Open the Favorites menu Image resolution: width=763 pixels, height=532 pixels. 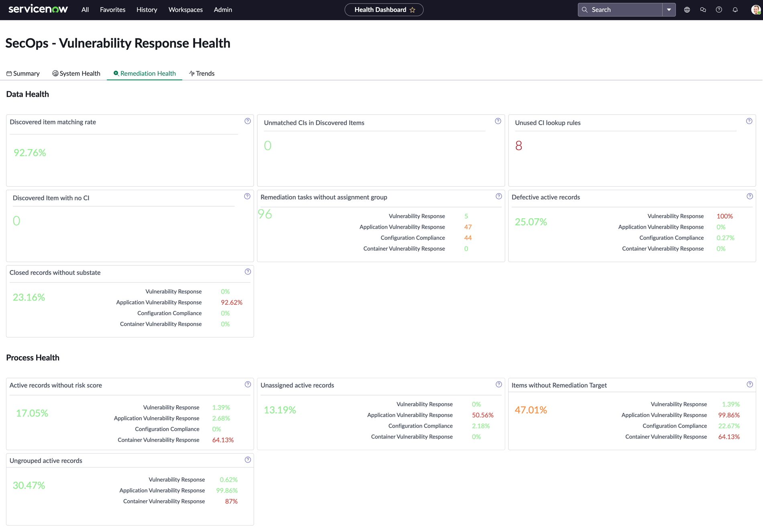113,10
